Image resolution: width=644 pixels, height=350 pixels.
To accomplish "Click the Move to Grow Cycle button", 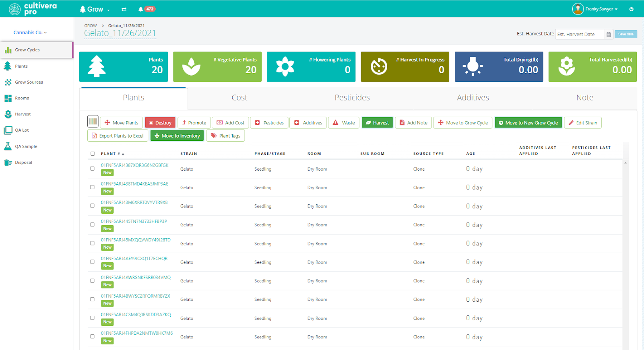I will pyautogui.click(x=463, y=123).
